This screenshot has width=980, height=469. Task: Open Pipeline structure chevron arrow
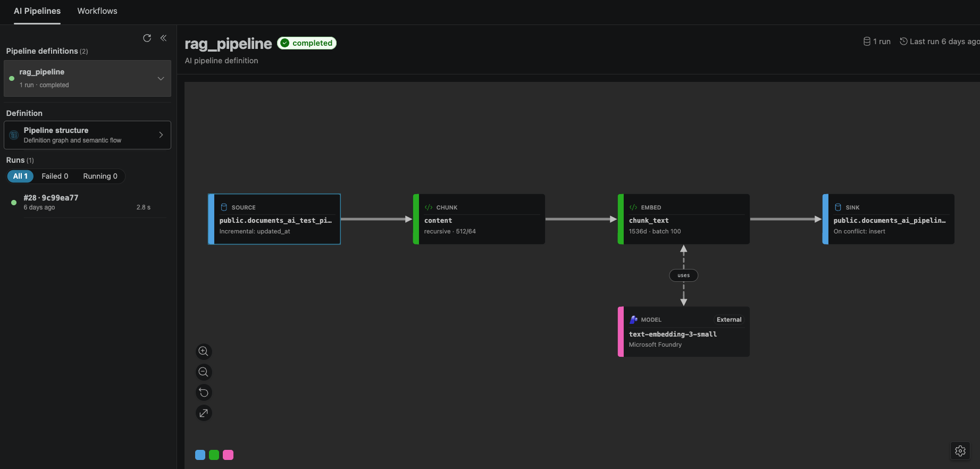coord(161,135)
